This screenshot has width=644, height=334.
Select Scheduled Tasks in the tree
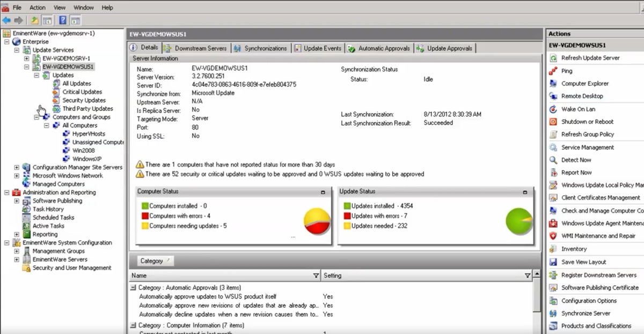(53, 218)
